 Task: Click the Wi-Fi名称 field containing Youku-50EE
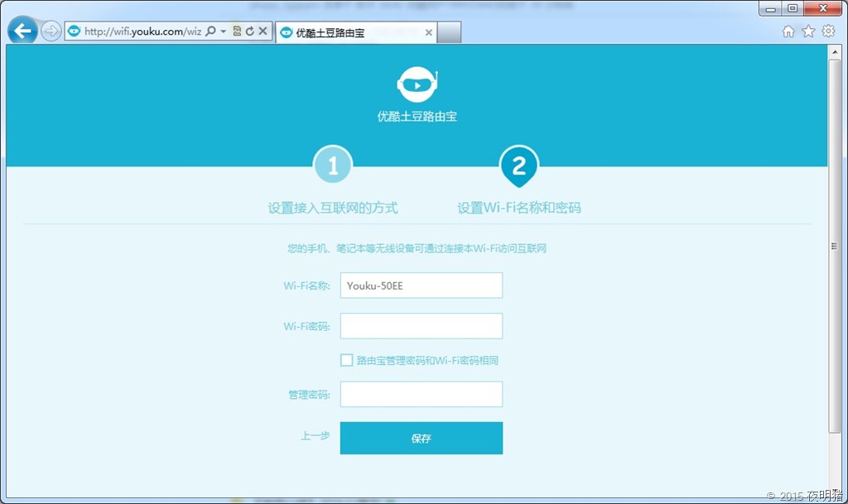click(421, 286)
